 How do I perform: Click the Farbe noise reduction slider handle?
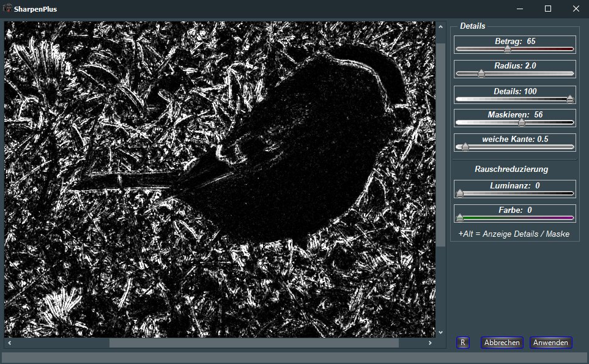[460, 217]
